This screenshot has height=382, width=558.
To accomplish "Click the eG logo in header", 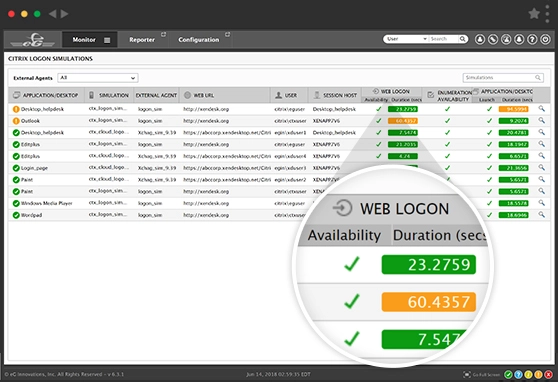I will 33,40.
